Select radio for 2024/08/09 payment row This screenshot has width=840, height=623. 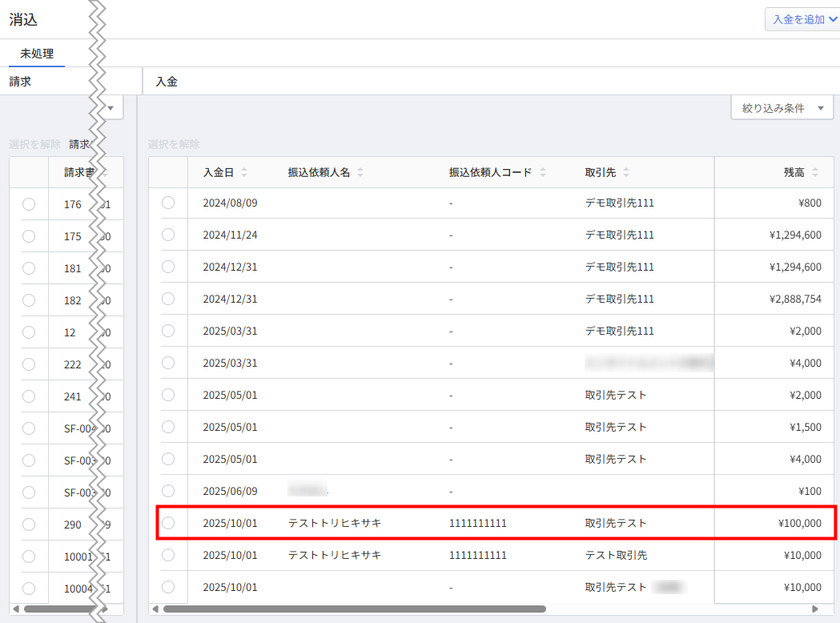click(168, 203)
